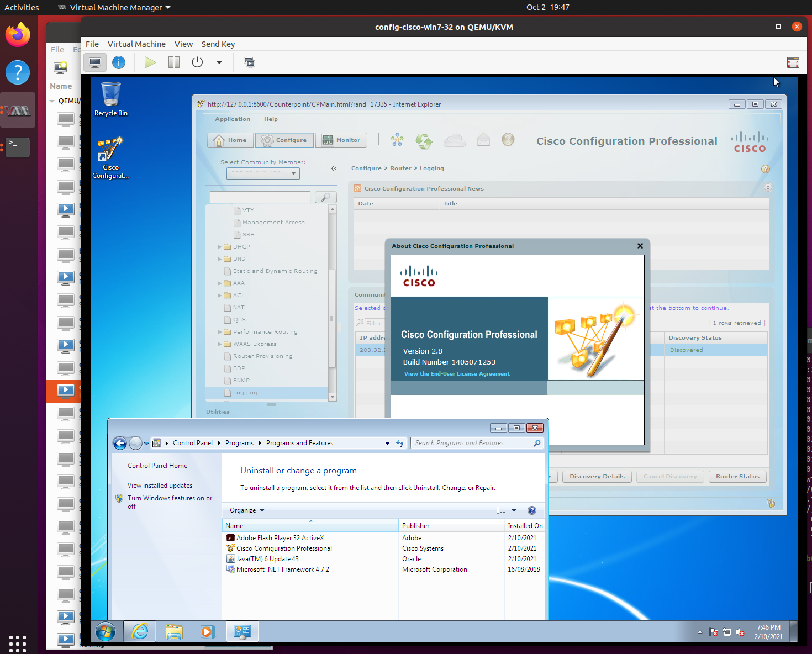Show the graphical console view
This screenshot has width=812, height=654.
click(x=95, y=62)
